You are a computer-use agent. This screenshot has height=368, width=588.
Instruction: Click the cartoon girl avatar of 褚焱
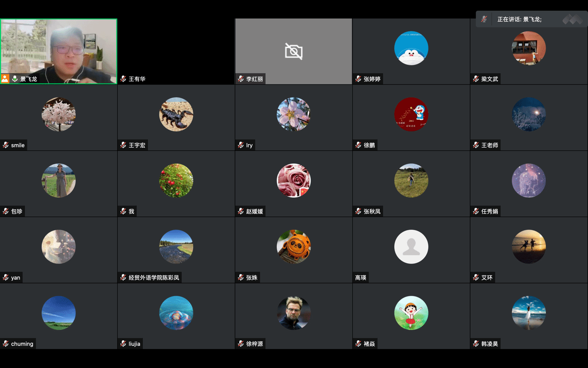(x=411, y=313)
